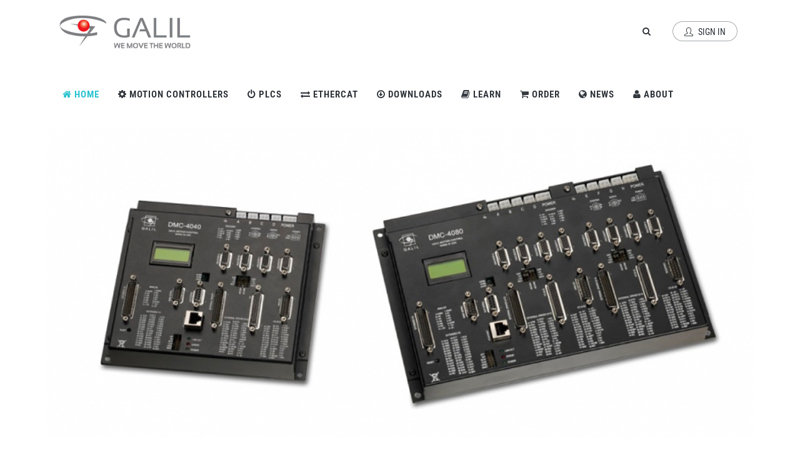The image size is (800, 450).
Task: Click the DMC-4040 controller image
Action: tap(213, 291)
